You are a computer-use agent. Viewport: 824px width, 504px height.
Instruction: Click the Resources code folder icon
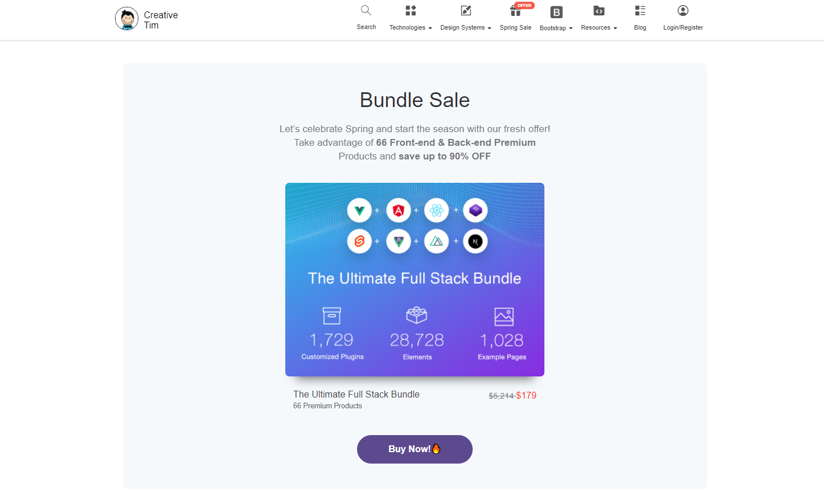point(599,10)
